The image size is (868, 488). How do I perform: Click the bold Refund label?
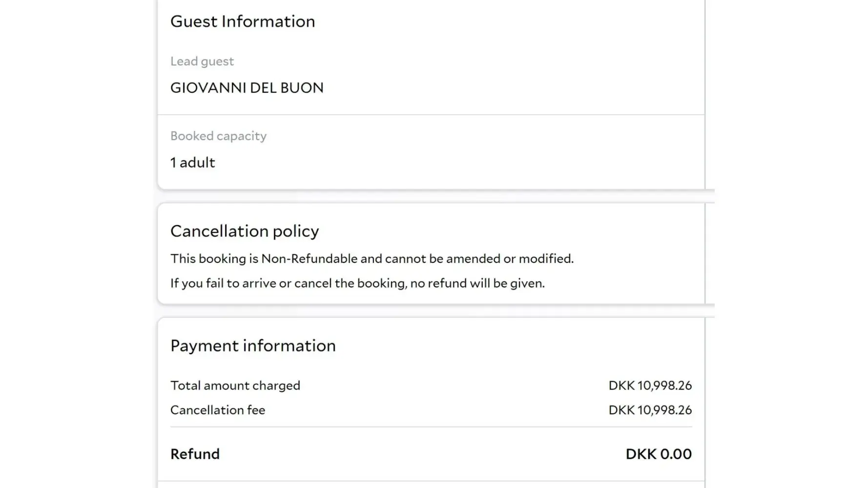[x=195, y=454]
